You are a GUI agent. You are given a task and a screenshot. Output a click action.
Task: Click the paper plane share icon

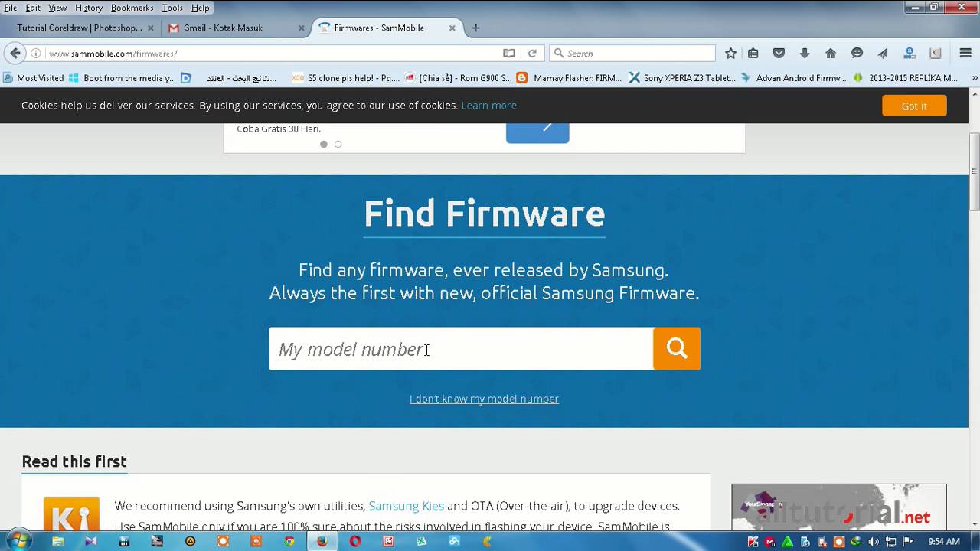(x=883, y=54)
